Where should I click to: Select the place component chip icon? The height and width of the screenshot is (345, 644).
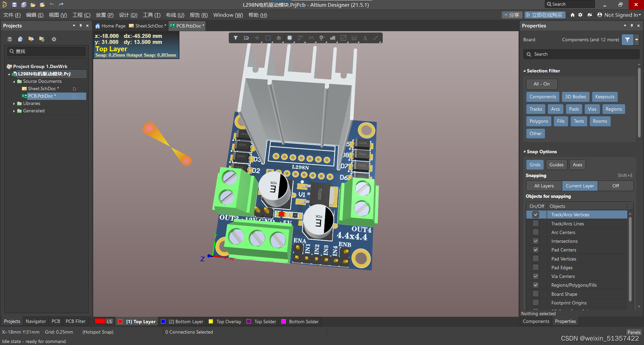pos(289,38)
